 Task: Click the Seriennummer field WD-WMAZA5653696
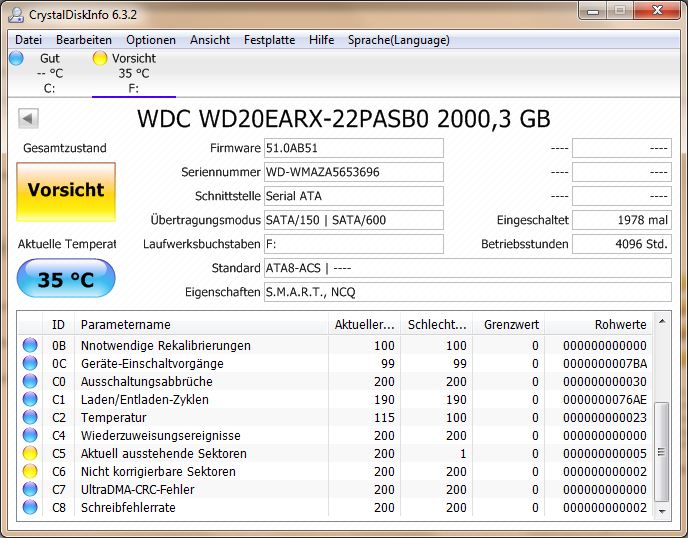pyautogui.click(x=354, y=172)
